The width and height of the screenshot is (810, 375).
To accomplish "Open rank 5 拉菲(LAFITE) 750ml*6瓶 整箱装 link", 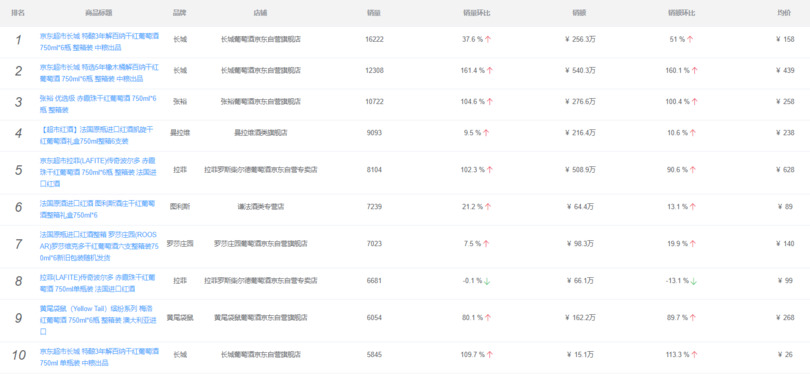I will tap(99, 172).
